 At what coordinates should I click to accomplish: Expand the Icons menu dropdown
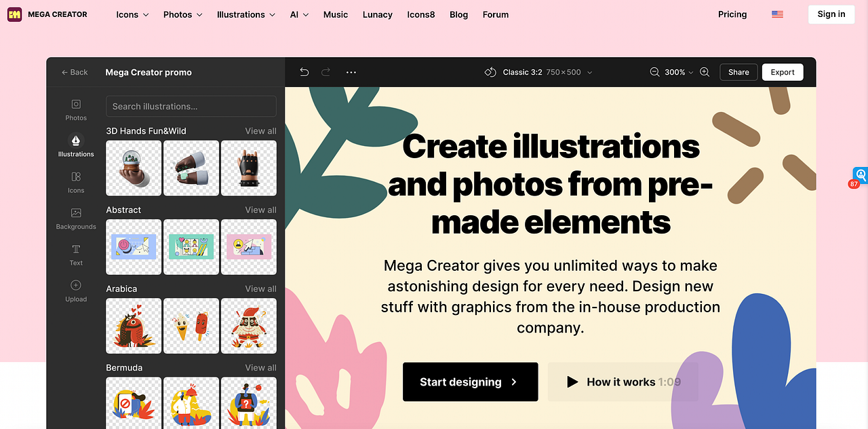[x=132, y=14]
